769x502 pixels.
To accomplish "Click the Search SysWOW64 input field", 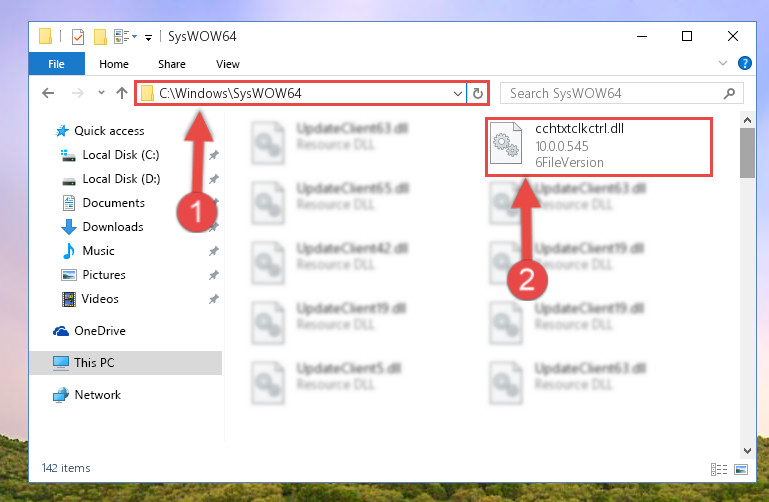I will [x=614, y=93].
